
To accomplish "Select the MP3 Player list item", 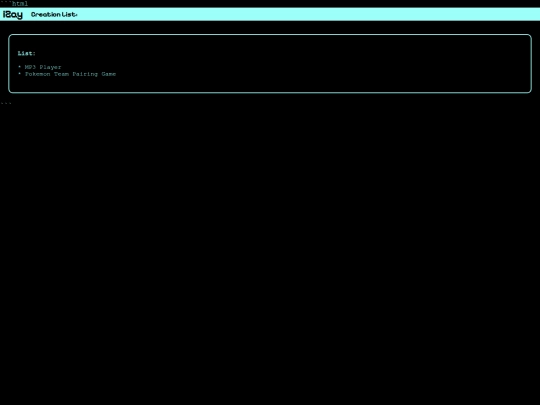I will (43, 67).
